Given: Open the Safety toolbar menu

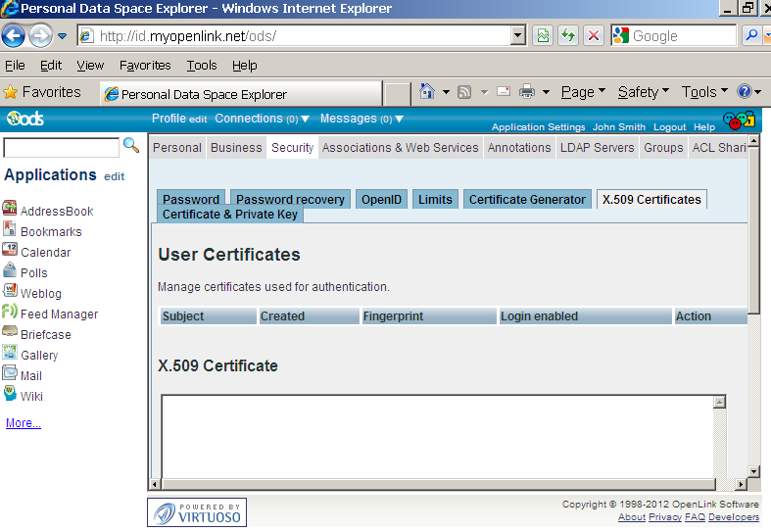Looking at the screenshot, I should [643, 92].
